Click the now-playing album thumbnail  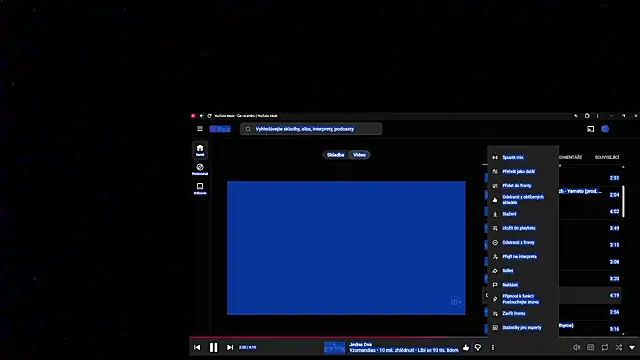[334, 347]
